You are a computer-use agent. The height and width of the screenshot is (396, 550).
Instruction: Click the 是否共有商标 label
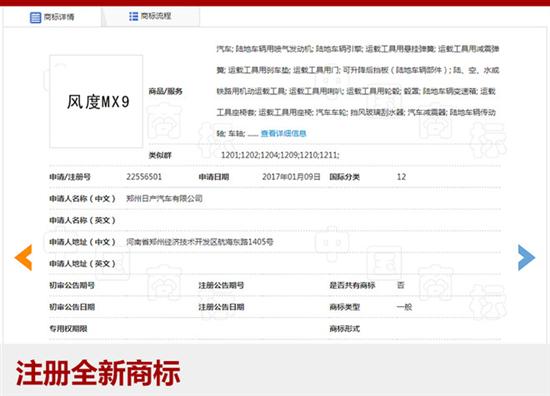pos(352,285)
